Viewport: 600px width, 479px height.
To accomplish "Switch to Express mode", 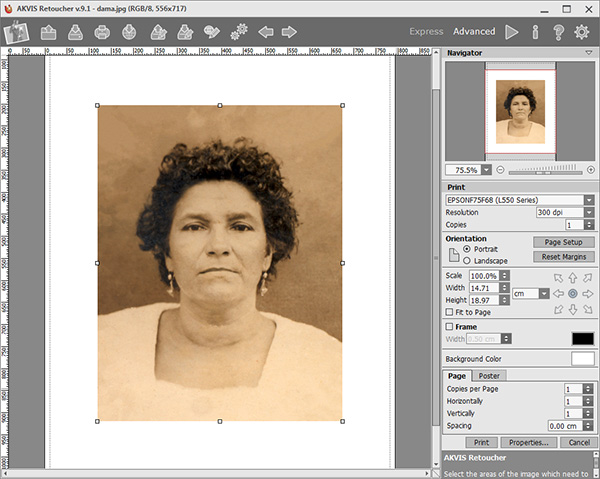I will (426, 32).
